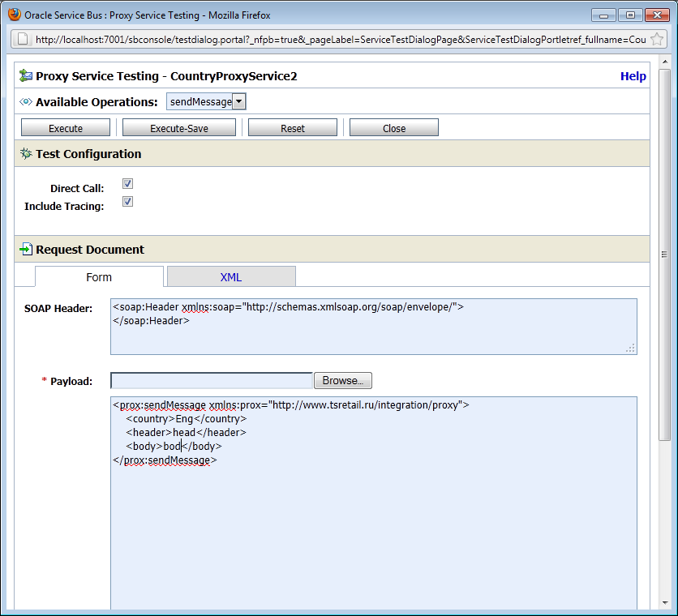Click the Request Document arrow icon
The image size is (678, 616).
click(x=26, y=249)
